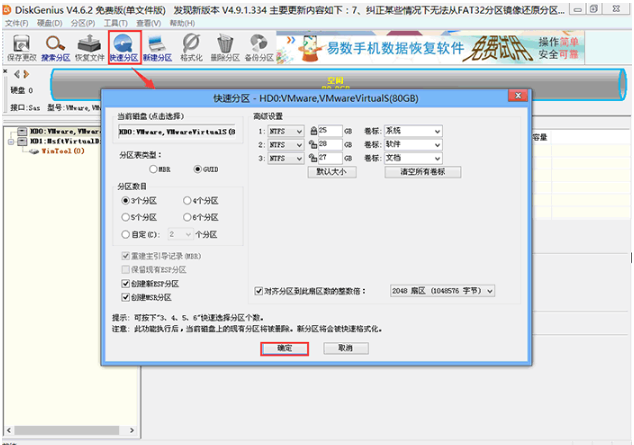This screenshot has height=445, width=634.
Task: Open the Partition (分区) menu
Action: pos(83,23)
